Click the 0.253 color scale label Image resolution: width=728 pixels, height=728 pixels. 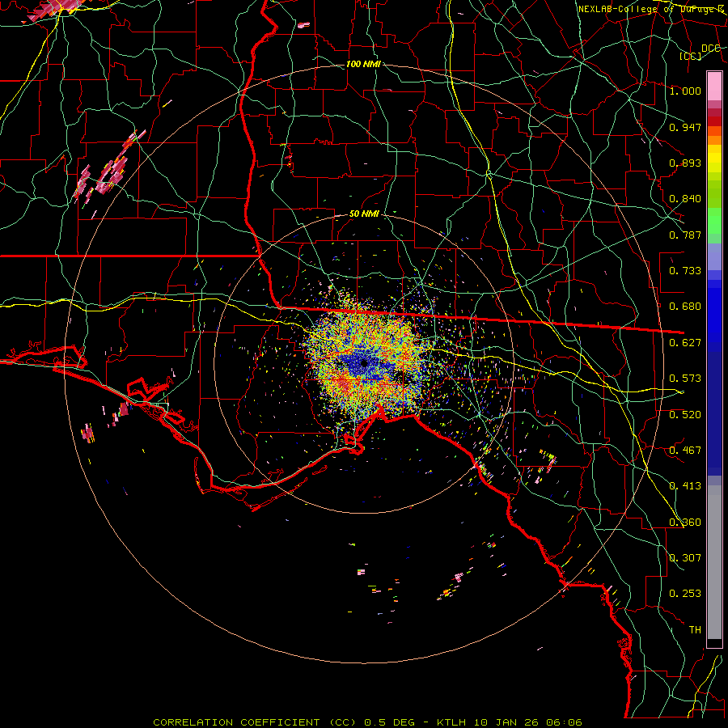click(685, 594)
